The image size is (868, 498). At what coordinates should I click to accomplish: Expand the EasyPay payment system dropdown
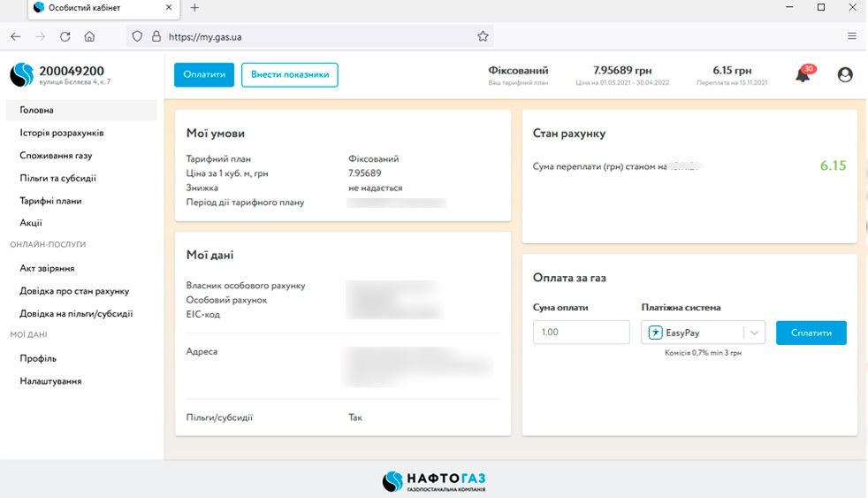click(753, 333)
